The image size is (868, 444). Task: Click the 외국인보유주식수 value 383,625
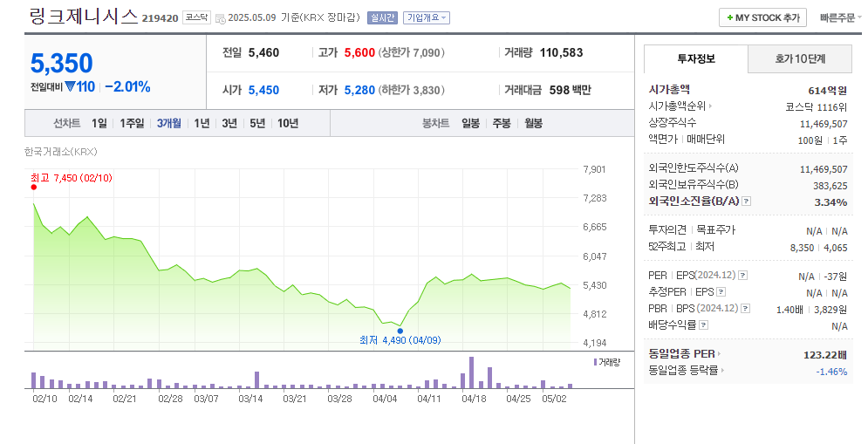point(830,186)
